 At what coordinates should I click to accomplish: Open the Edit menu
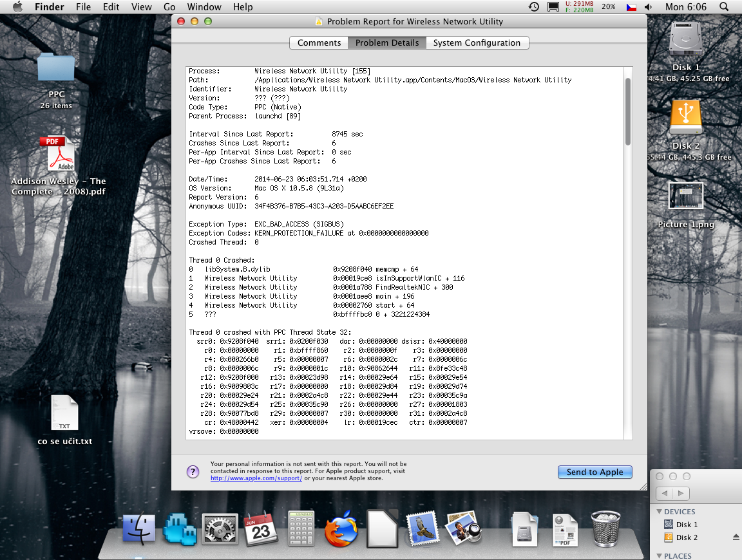[111, 6]
